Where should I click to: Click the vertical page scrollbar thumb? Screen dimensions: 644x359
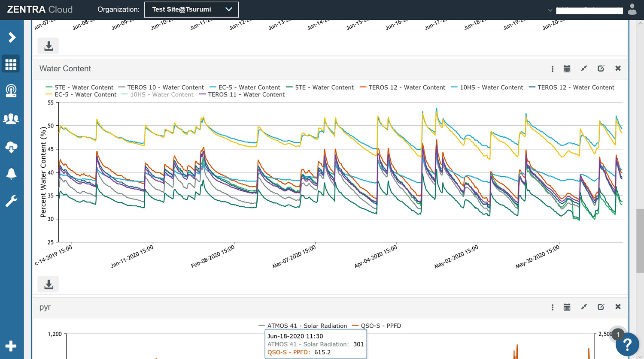pos(640,241)
